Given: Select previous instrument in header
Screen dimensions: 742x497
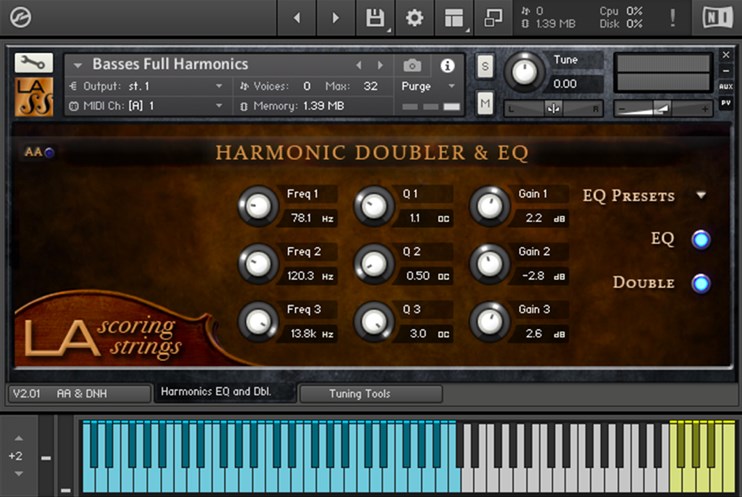Looking at the screenshot, I should point(359,65).
